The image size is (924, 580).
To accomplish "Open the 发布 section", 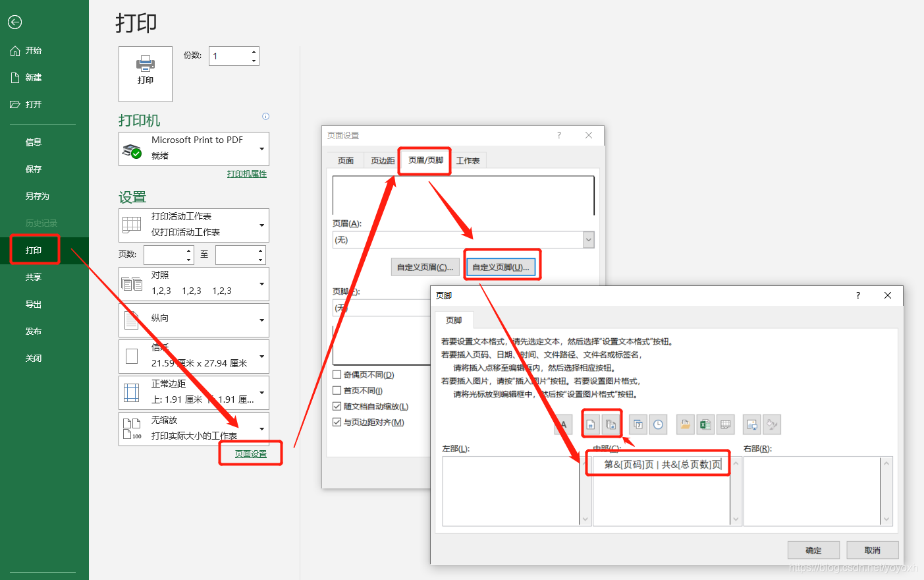I will click(x=34, y=332).
